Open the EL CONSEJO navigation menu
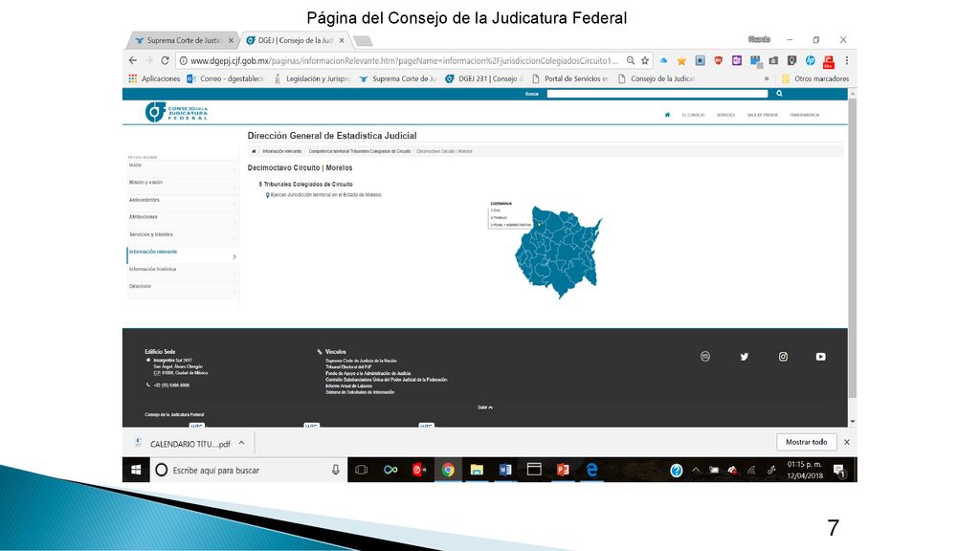The height and width of the screenshot is (551, 980). (x=693, y=115)
